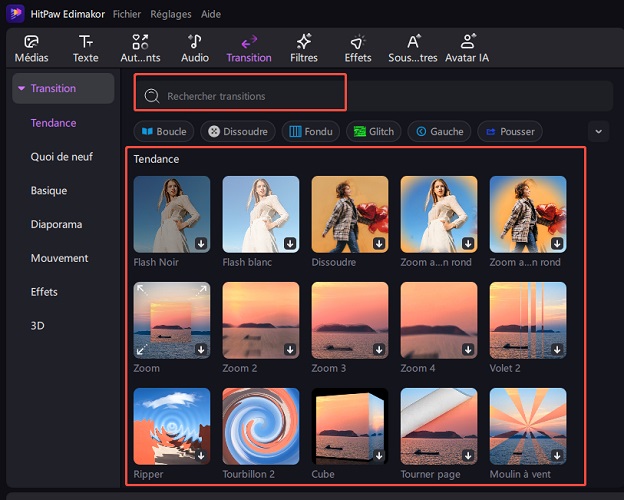Open the Réglages menu

click(x=171, y=14)
